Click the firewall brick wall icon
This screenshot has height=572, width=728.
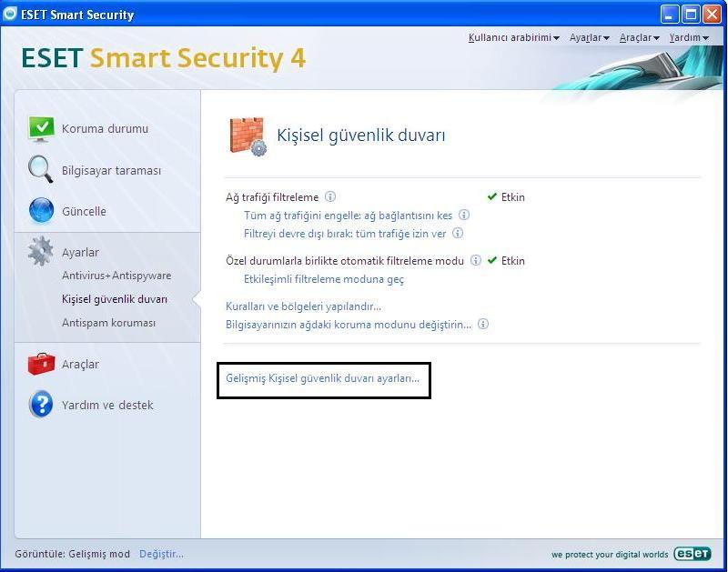pos(248,135)
